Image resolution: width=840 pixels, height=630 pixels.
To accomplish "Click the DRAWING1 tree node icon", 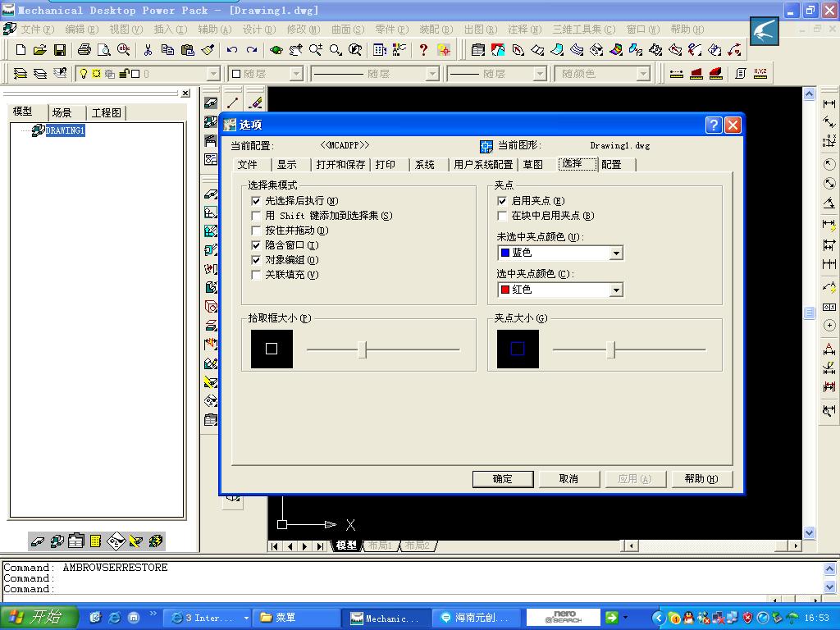I will click(x=38, y=130).
